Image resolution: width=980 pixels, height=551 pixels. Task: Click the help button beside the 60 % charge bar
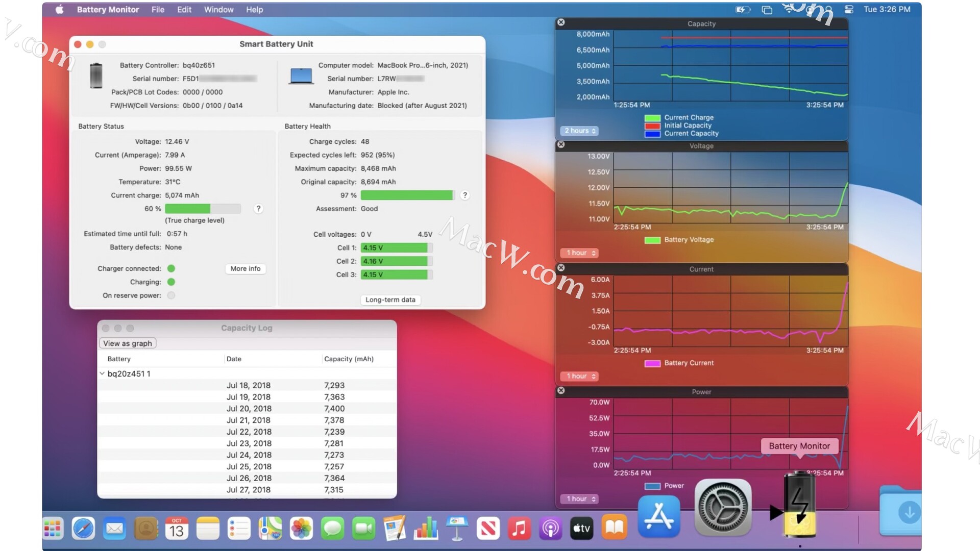[258, 209]
